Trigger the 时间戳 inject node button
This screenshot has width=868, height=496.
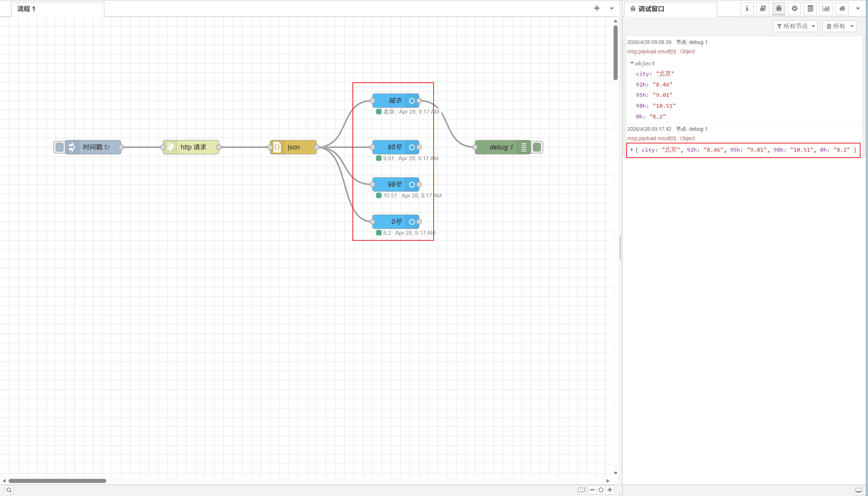coord(59,147)
